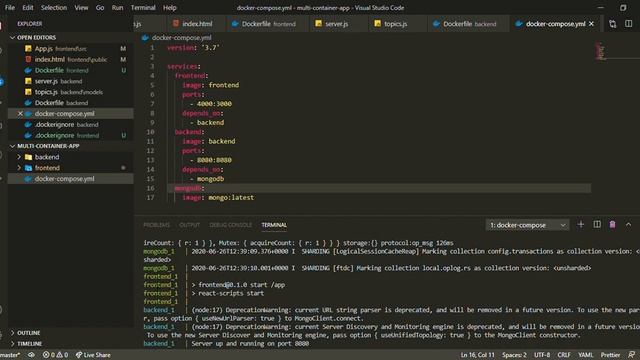Kill the terminal with trash icon
The width and height of the screenshot is (640, 360).
612,224
